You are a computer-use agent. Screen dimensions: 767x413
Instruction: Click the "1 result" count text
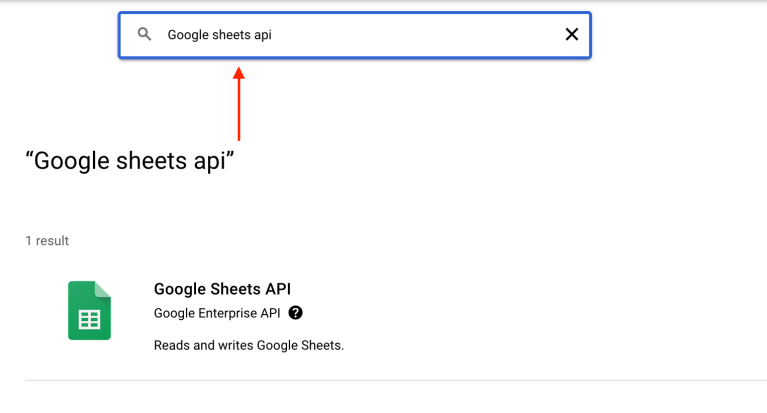(x=47, y=241)
